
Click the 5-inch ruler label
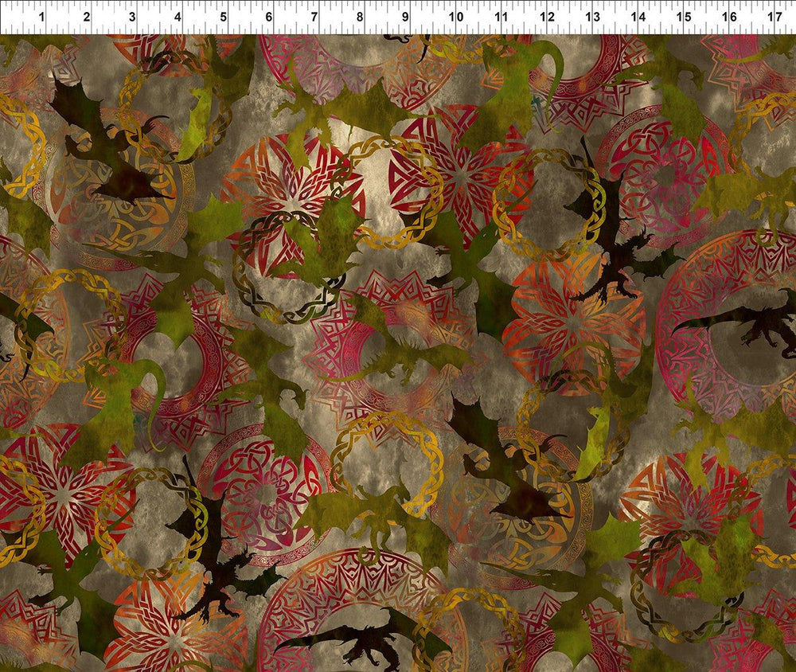223,16
